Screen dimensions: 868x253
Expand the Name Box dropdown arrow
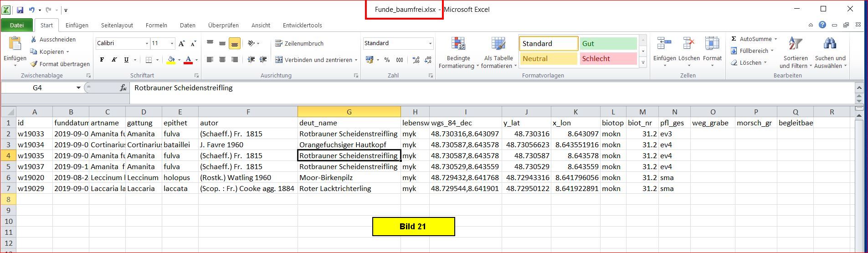[x=78, y=88]
